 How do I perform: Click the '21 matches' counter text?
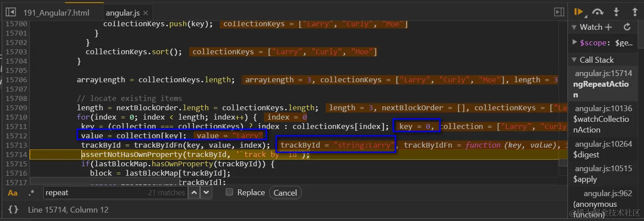coord(166,193)
